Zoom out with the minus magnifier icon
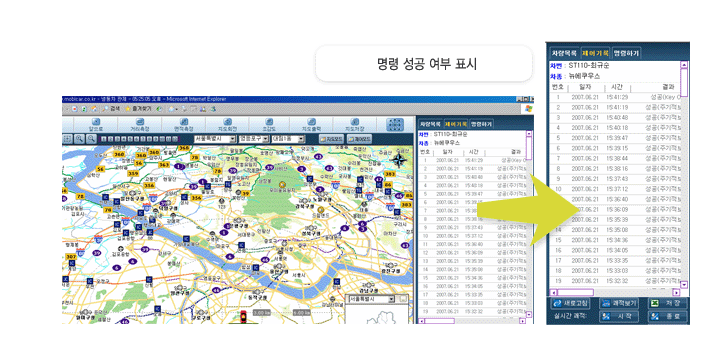Image resolution: width=720 pixels, height=360 pixels. point(91,139)
